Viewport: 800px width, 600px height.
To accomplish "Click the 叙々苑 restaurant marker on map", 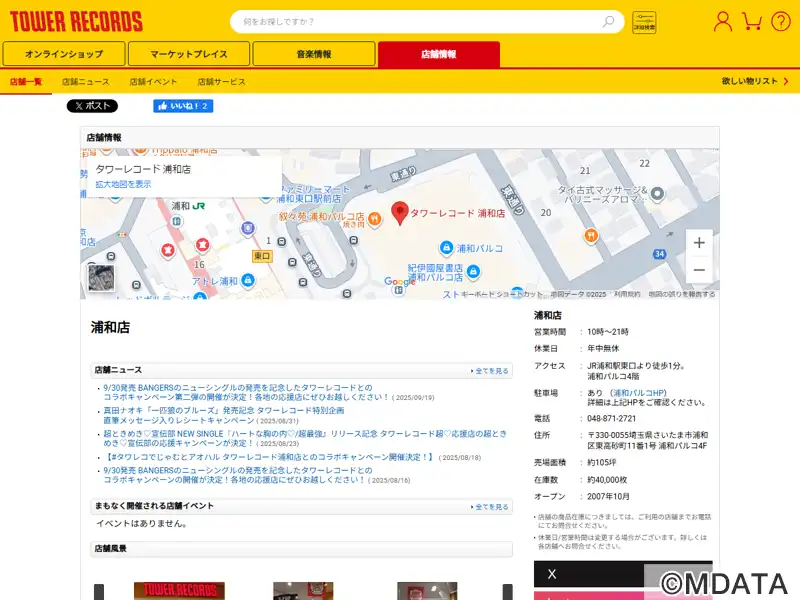I will [x=374, y=219].
